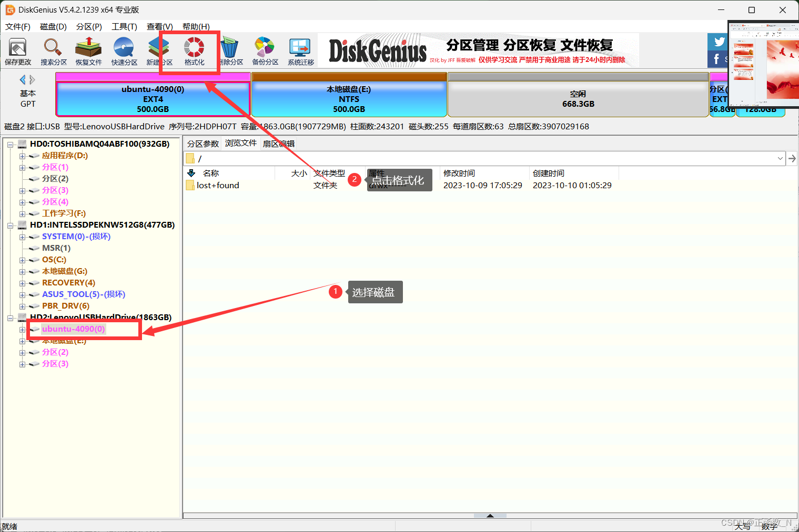Expand the 应用程序(D:) tree node
Image resolution: width=799 pixels, height=532 pixels.
22,156
